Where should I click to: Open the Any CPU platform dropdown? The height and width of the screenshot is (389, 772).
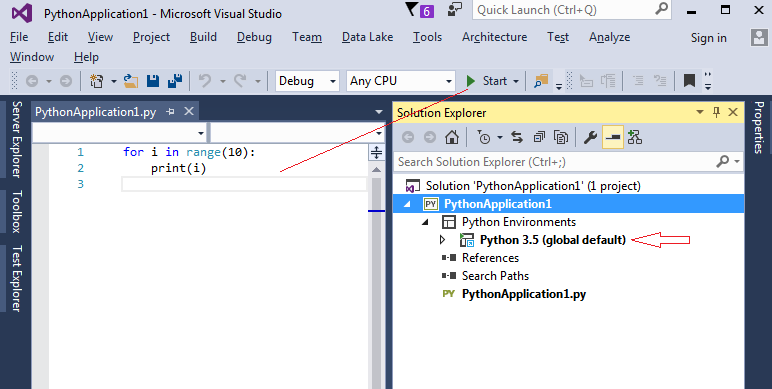[x=401, y=81]
